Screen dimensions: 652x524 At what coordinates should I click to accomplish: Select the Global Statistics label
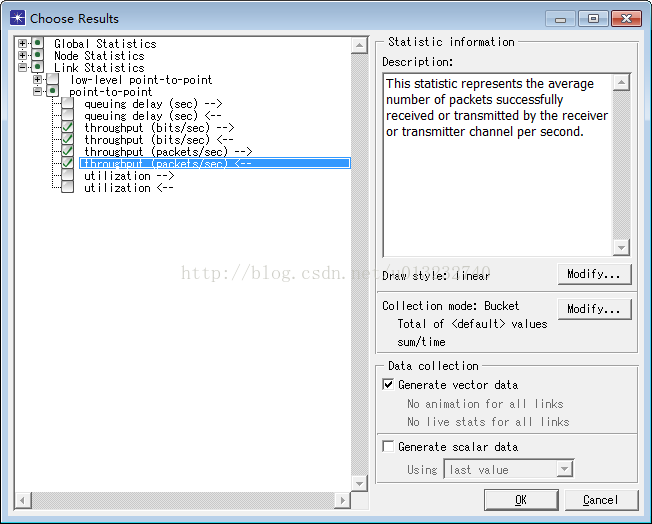pyautogui.click(x=105, y=44)
